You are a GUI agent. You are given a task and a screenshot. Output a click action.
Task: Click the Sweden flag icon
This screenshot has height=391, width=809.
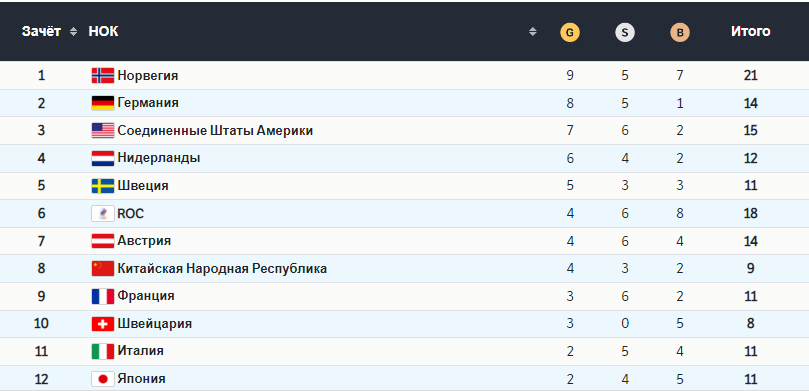pyautogui.click(x=103, y=186)
